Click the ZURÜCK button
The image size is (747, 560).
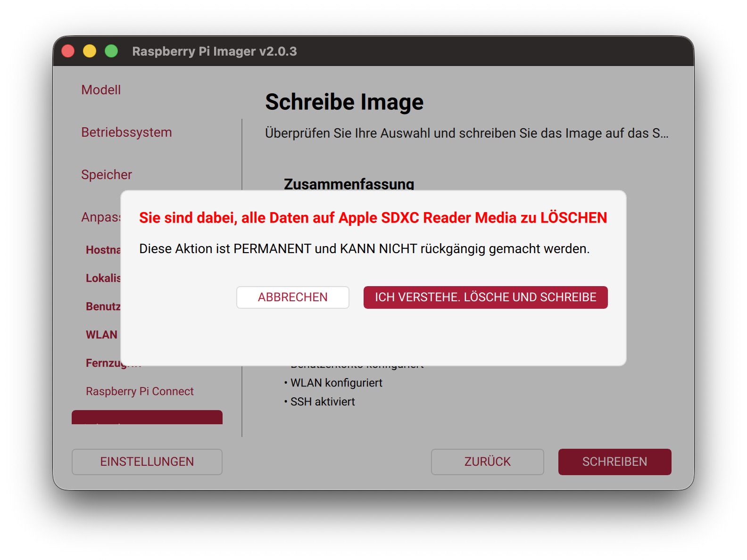pos(487,461)
